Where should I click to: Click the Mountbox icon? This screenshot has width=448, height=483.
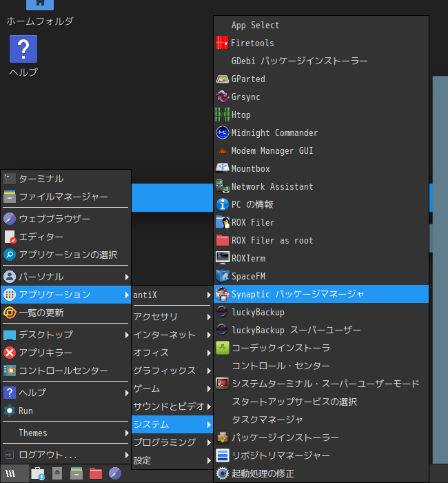222,168
